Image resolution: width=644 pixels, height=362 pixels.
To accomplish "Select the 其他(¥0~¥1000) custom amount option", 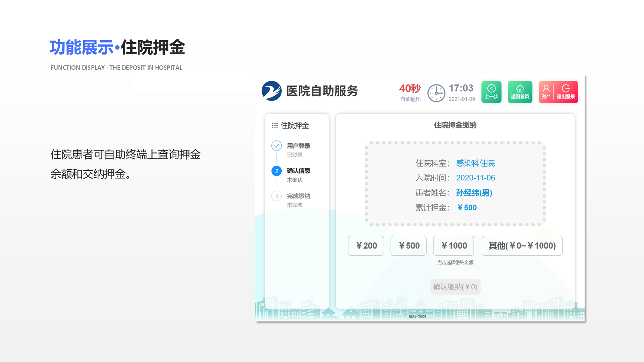I will point(522,246).
